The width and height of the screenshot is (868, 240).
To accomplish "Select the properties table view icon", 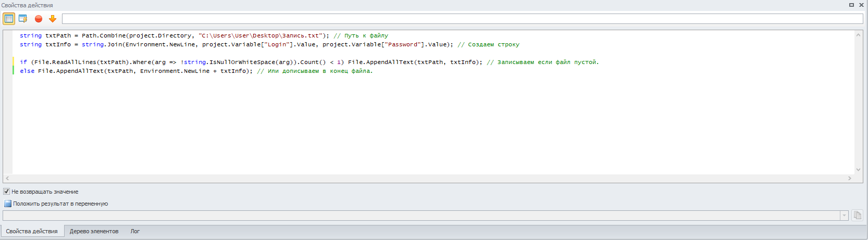I will [9, 19].
